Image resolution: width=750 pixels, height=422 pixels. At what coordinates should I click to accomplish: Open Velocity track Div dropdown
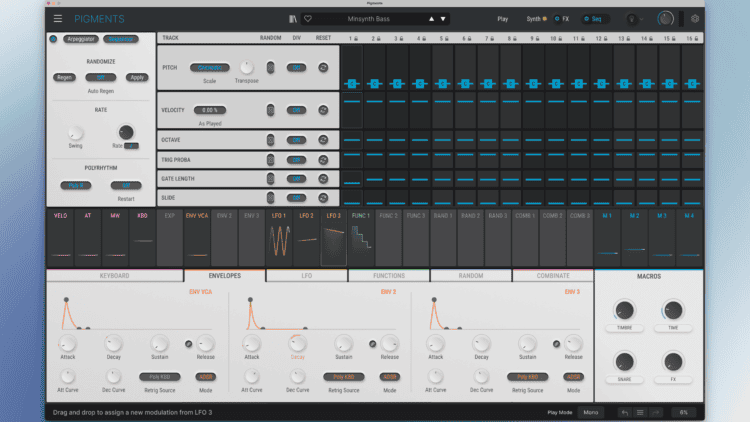coord(296,110)
